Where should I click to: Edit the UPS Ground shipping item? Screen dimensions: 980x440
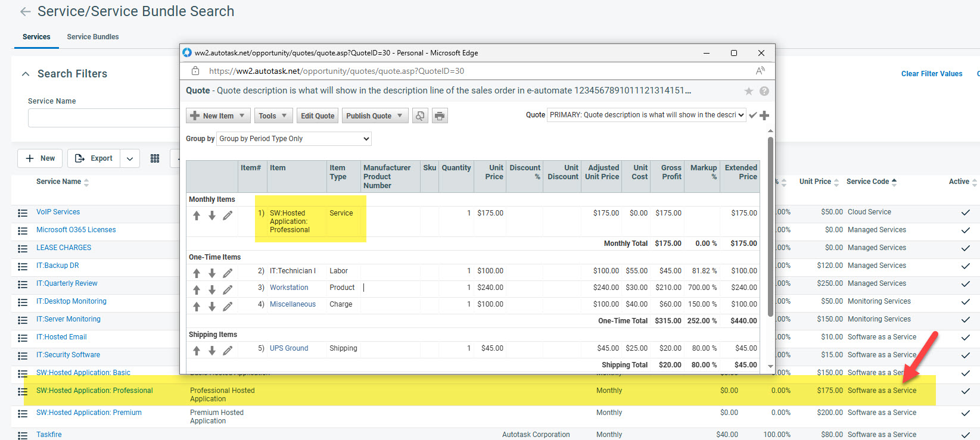pos(228,351)
